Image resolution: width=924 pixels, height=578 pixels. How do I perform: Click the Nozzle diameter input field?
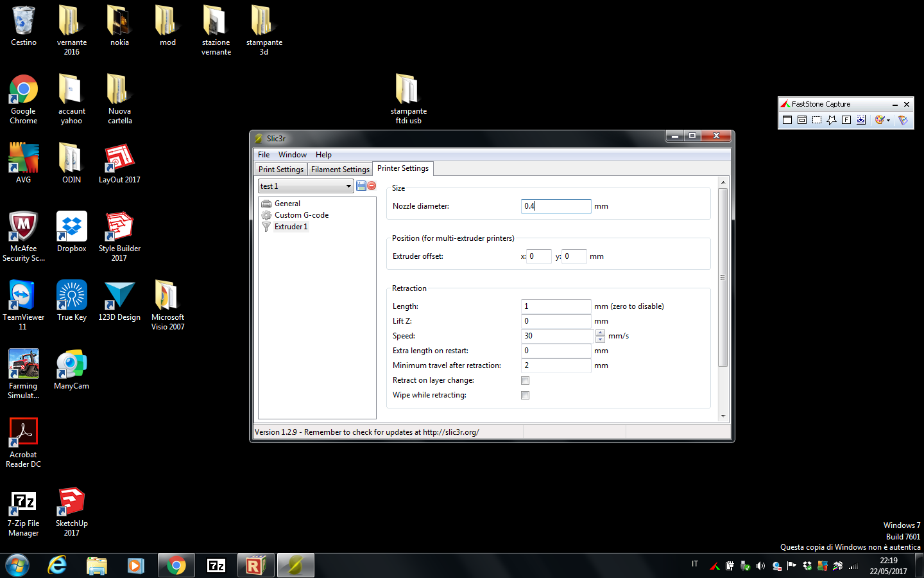click(556, 206)
